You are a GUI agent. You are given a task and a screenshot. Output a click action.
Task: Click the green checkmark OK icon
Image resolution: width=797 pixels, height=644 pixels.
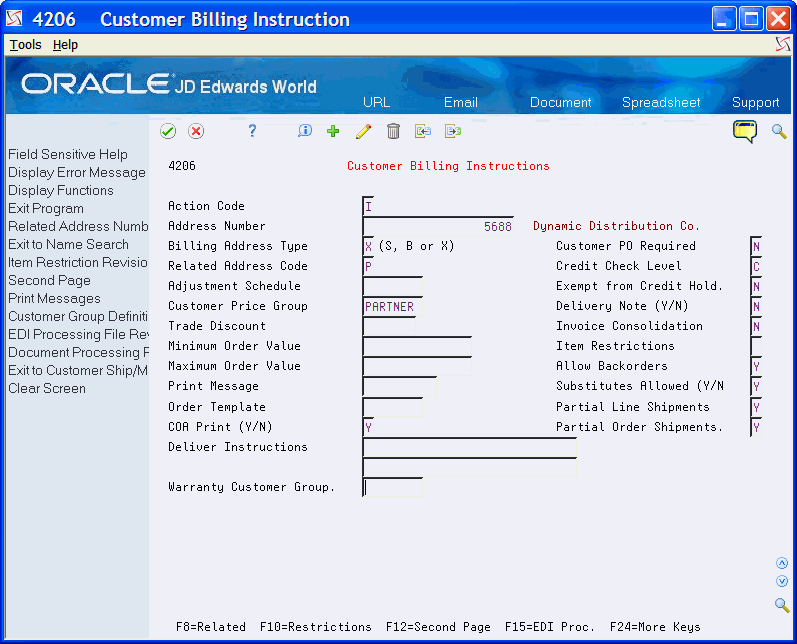click(x=168, y=131)
